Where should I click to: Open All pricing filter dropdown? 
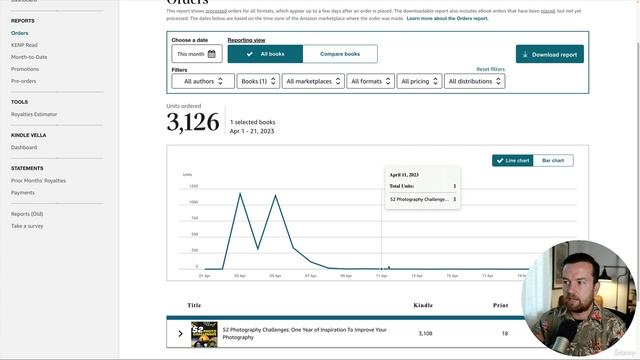coord(419,81)
